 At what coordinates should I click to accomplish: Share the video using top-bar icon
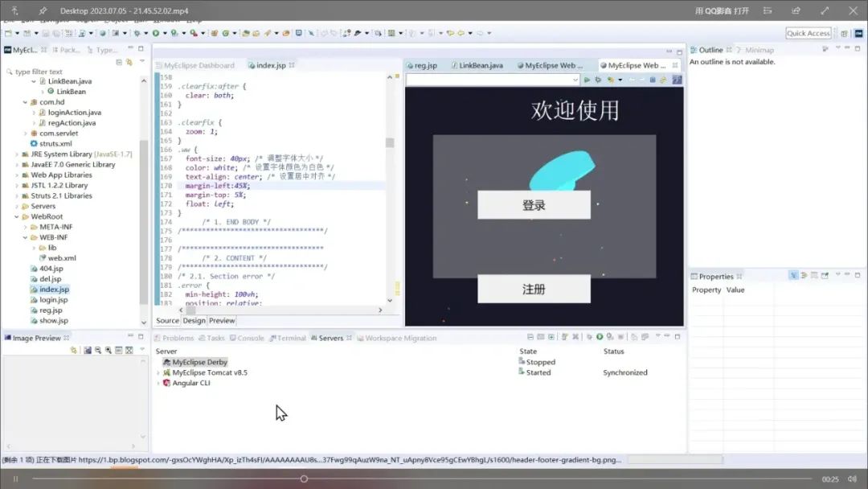796,10
